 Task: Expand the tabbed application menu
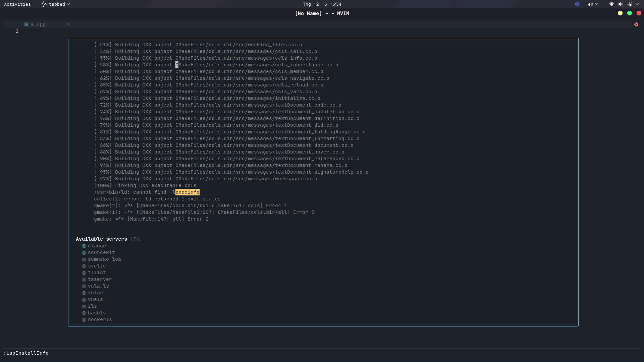tap(56, 4)
